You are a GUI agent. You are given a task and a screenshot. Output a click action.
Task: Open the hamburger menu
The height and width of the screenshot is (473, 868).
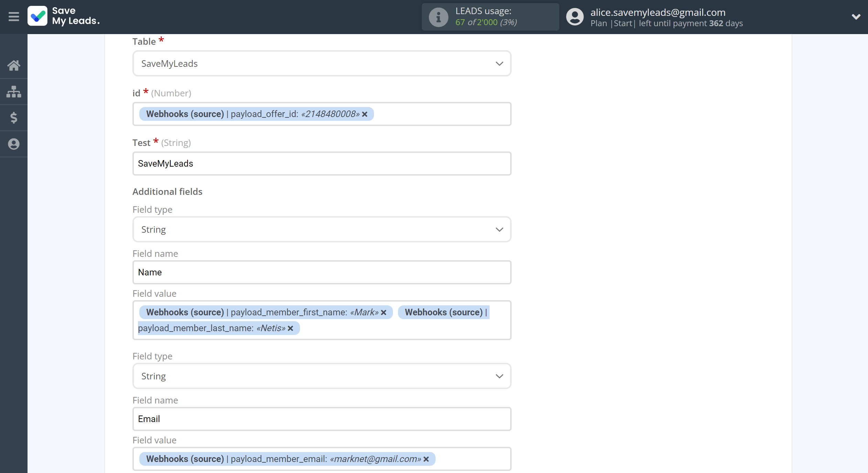14,17
